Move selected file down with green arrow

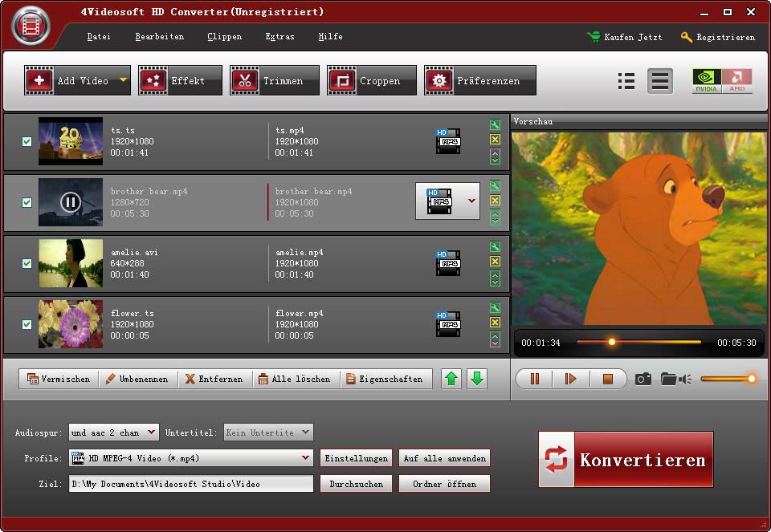pos(477,379)
